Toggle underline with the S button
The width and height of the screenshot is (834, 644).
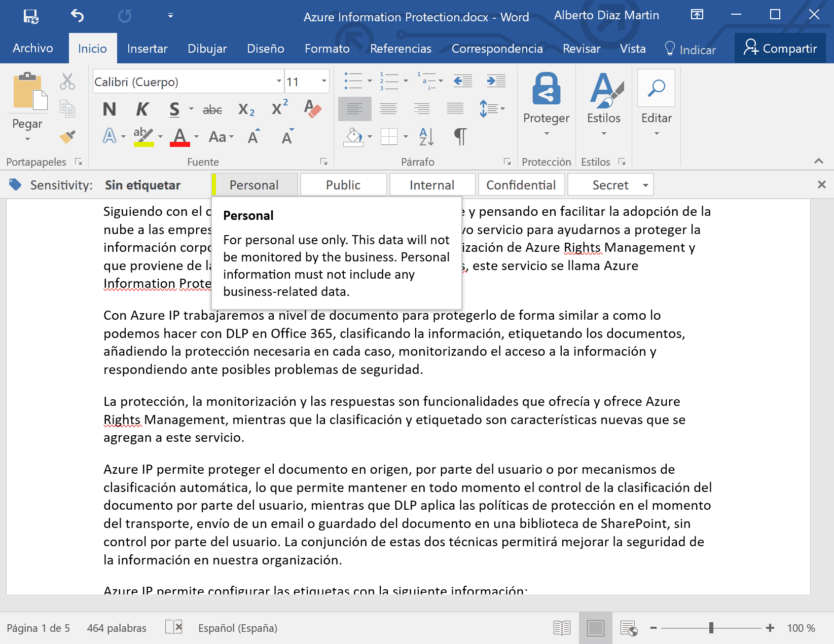point(174,109)
